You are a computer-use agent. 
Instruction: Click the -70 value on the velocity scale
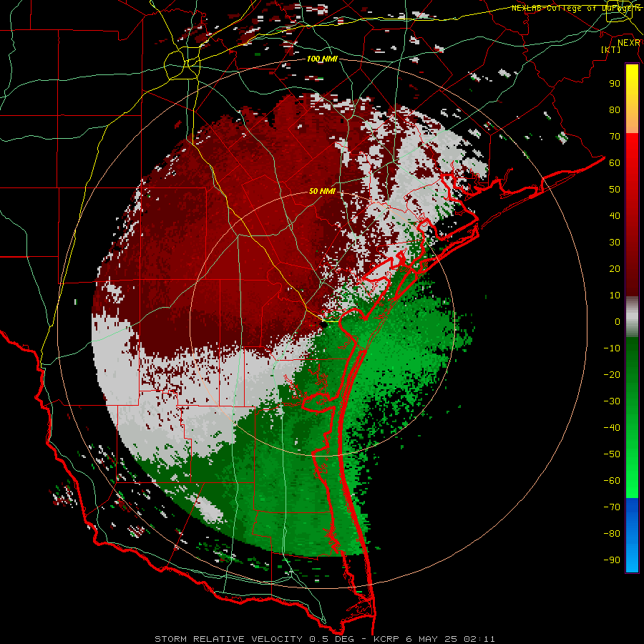pyautogui.click(x=612, y=507)
